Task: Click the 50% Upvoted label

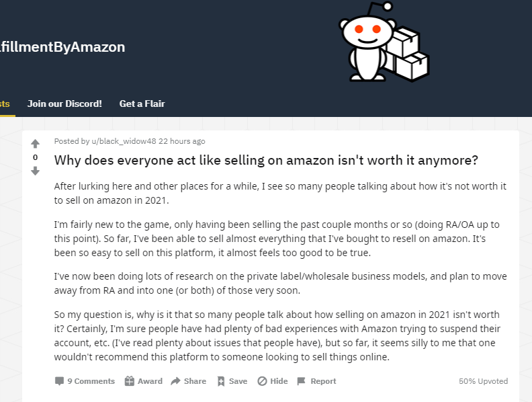Action: [x=483, y=381]
